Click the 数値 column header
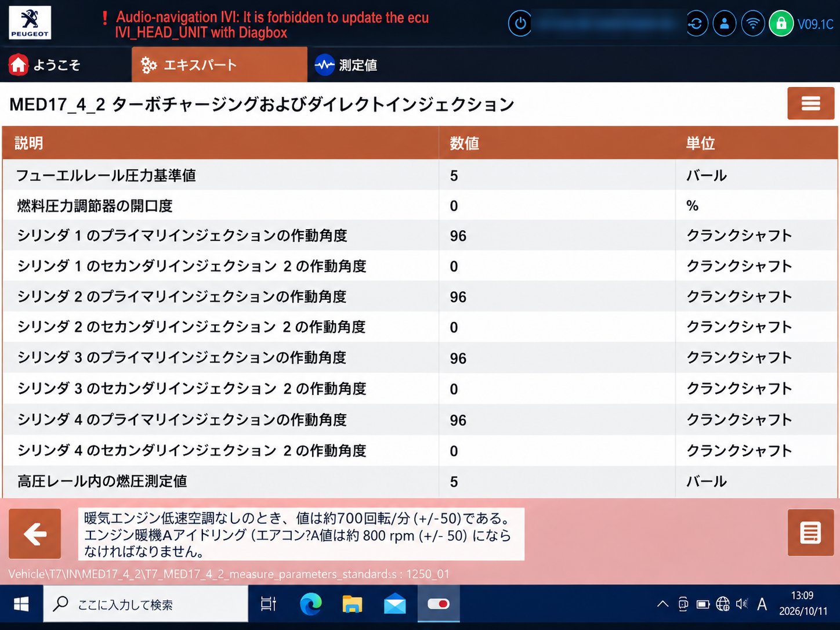Screen dimensions: 840x630 point(557,143)
